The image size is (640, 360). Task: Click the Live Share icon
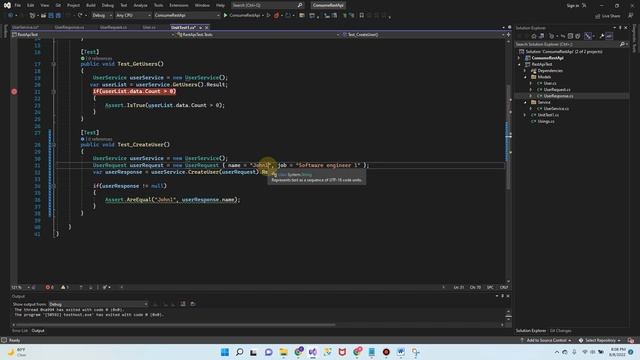click(x=598, y=16)
